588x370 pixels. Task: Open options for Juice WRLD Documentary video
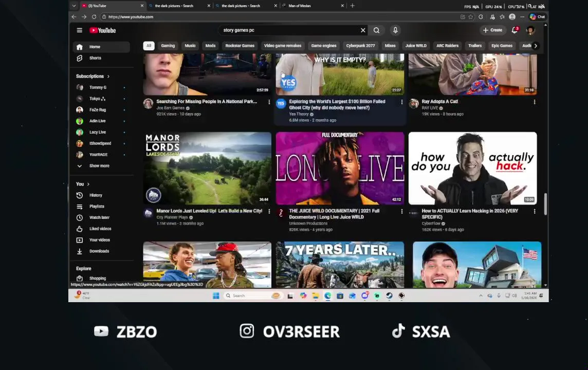[x=401, y=211]
